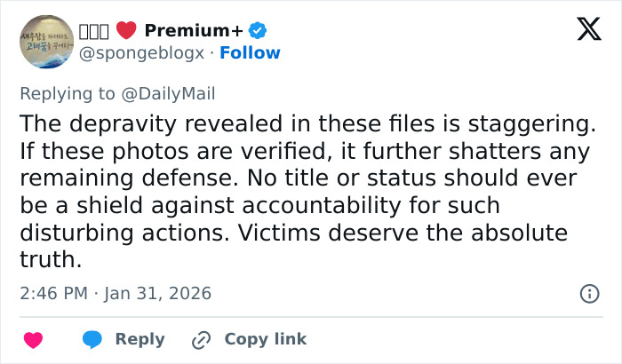Click the chain link icon
622x364 pixels.
point(202,339)
